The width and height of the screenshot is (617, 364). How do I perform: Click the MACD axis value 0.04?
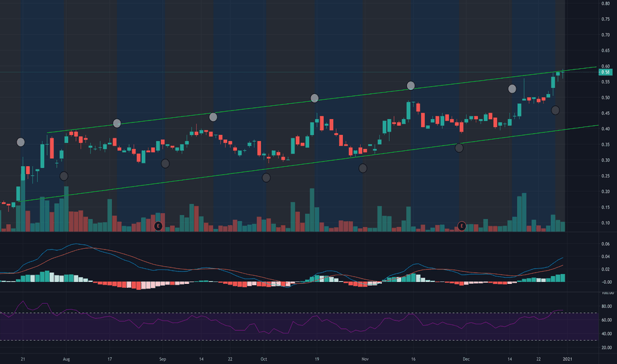(606, 257)
